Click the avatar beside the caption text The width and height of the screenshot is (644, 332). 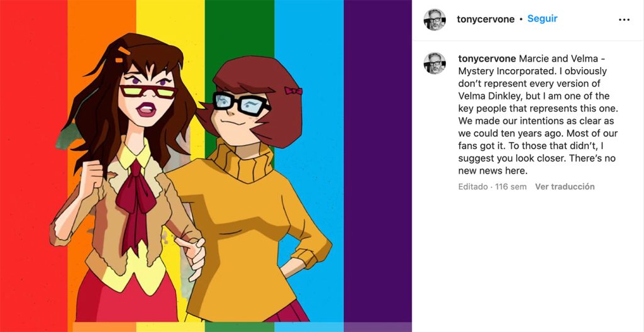click(435, 64)
